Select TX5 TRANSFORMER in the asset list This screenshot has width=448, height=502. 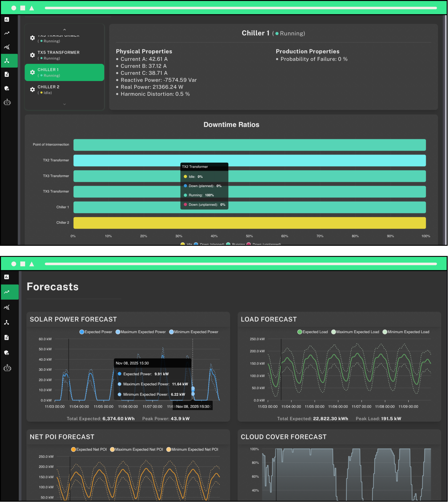(x=65, y=55)
